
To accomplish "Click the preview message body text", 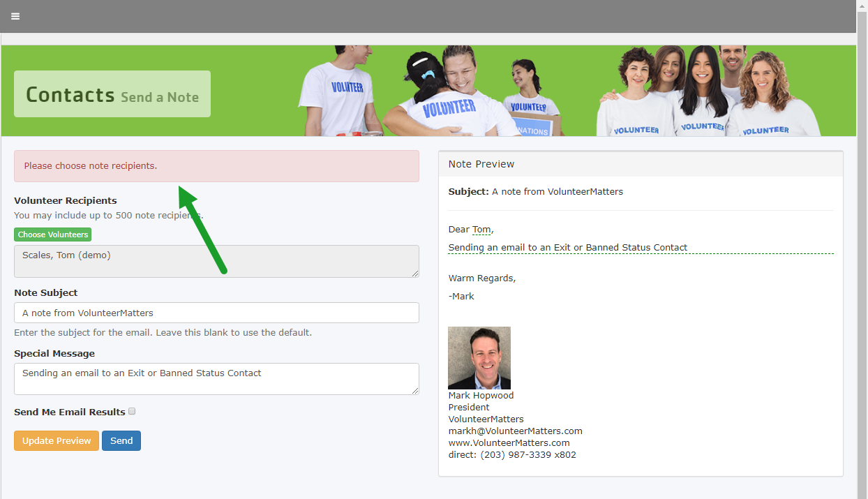I will pyautogui.click(x=568, y=247).
